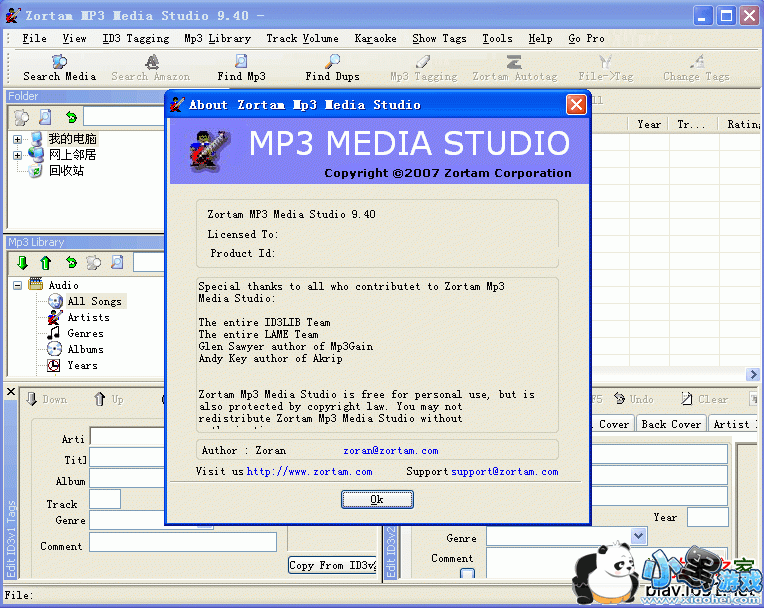Collapse the Audio tree node

click(x=18, y=285)
